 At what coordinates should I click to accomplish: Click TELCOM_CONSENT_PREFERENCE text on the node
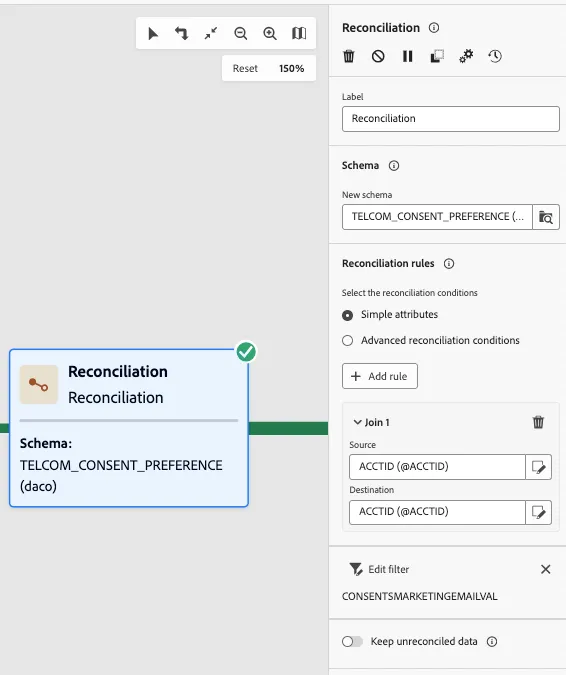tap(121, 465)
